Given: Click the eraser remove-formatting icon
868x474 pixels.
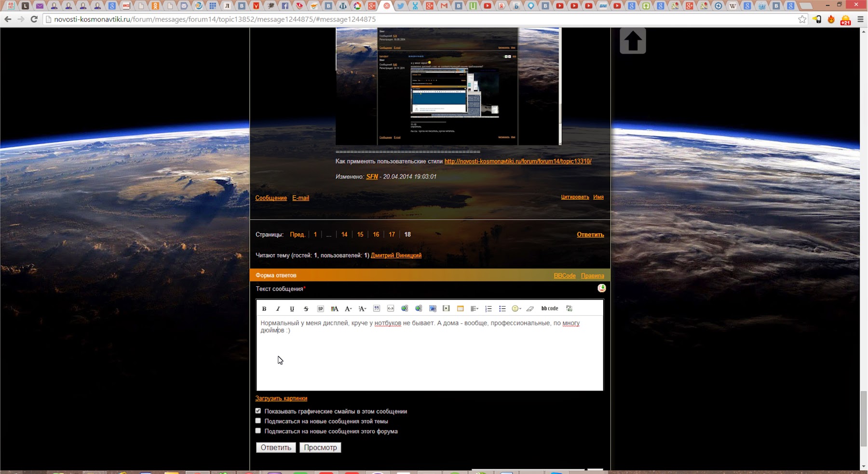Looking at the screenshot, I should coord(530,308).
